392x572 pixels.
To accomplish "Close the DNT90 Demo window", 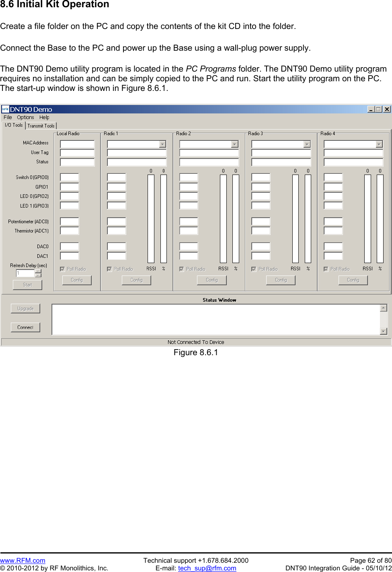I will tap(387, 109).
